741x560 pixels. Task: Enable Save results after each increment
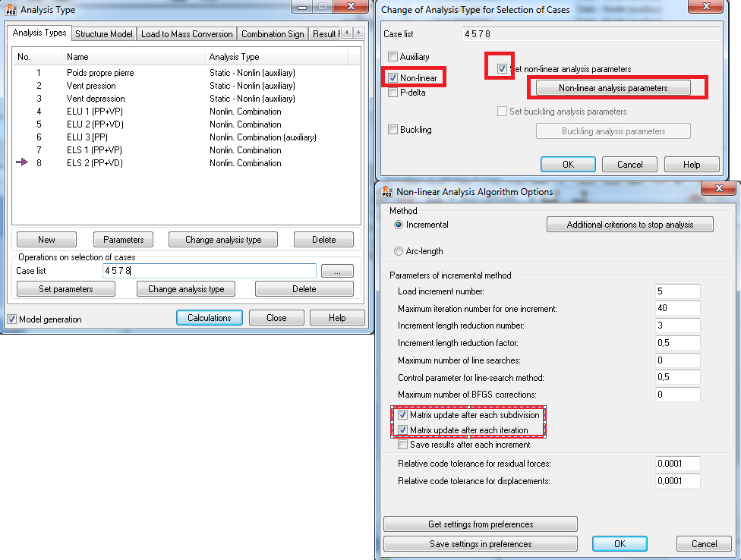coord(402,443)
